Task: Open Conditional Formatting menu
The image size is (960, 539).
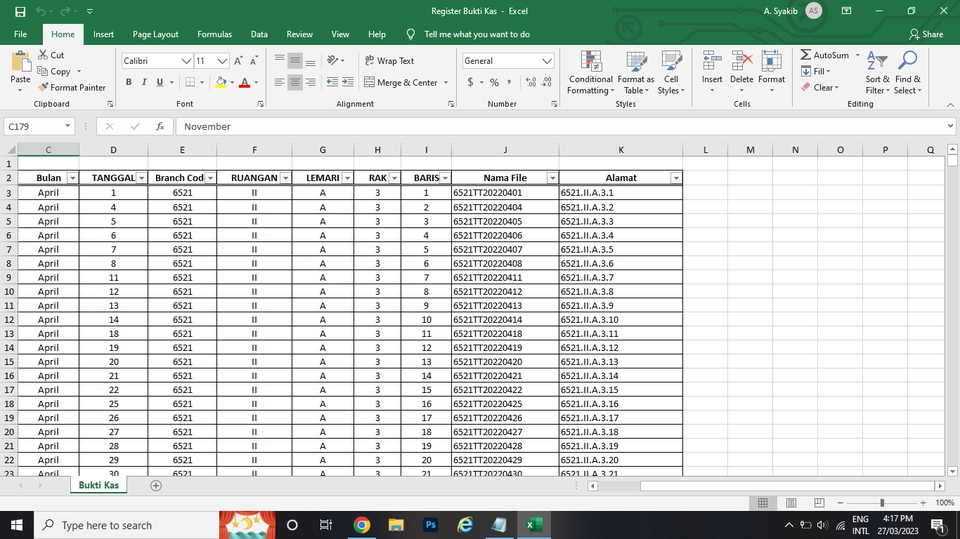Action: 590,73
